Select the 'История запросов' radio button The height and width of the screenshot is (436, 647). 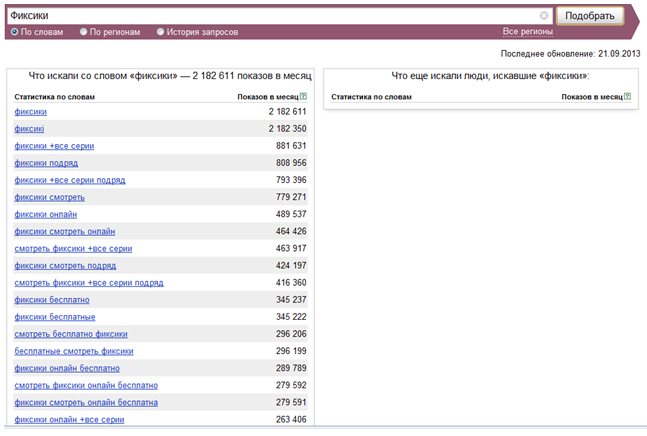(160, 32)
